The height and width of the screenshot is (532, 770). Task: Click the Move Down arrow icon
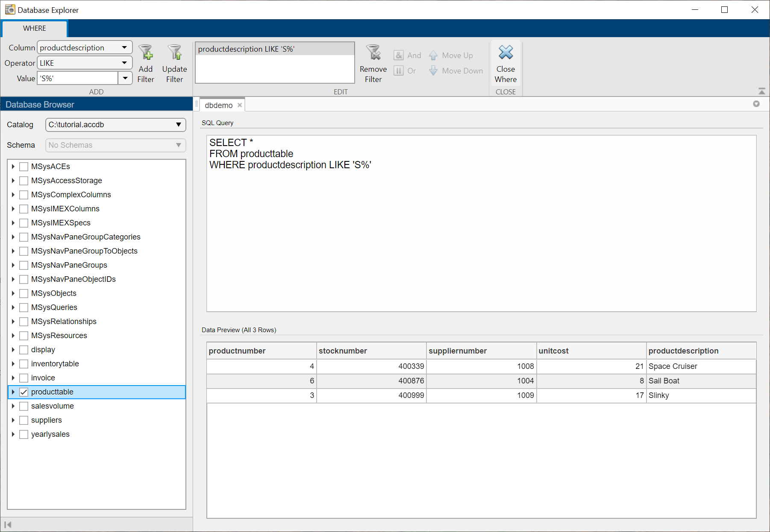433,71
